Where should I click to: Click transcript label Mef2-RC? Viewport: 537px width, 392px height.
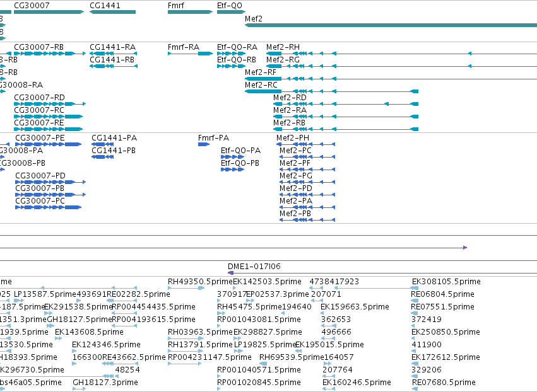tap(261, 85)
